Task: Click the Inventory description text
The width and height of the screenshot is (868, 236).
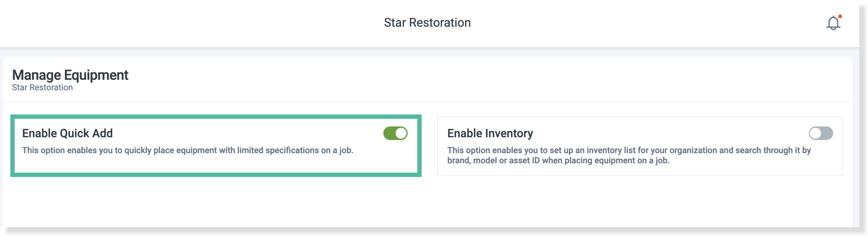Action: click(629, 155)
